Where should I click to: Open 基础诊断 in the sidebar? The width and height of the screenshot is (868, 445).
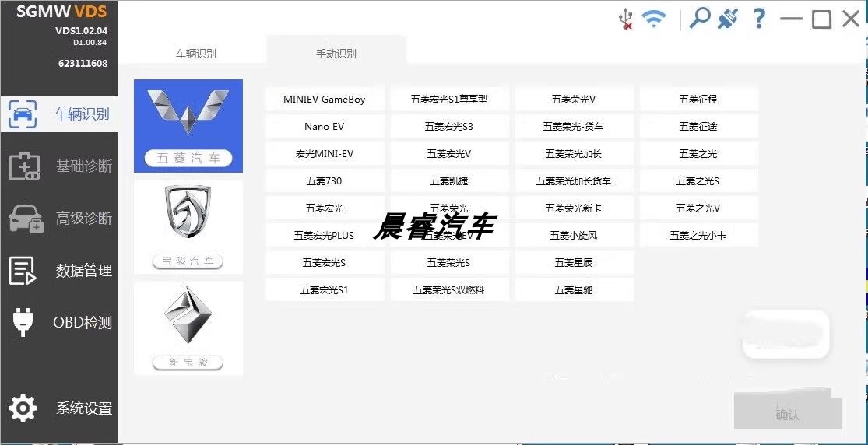point(58,166)
